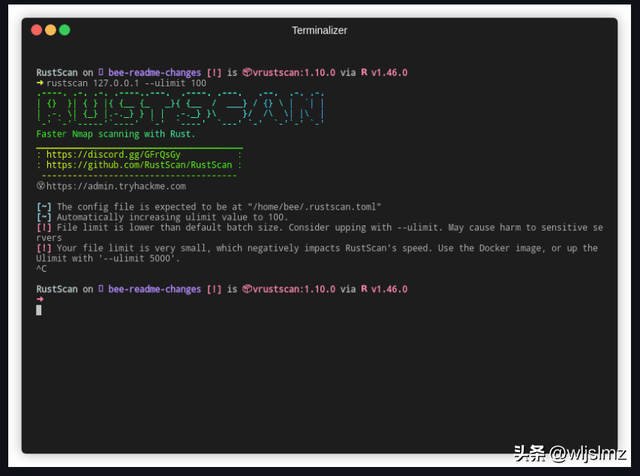The image size is (640, 476).
Task: Open the github.com/RustScan/RustScan link
Action: coord(139,165)
